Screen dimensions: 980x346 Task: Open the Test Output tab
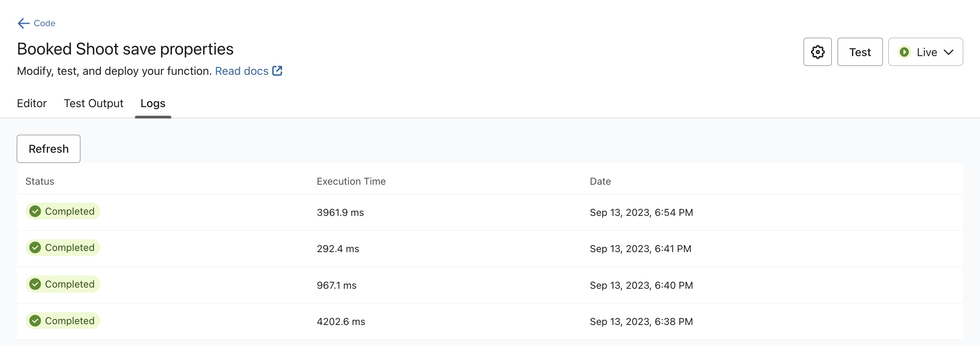click(x=94, y=103)
